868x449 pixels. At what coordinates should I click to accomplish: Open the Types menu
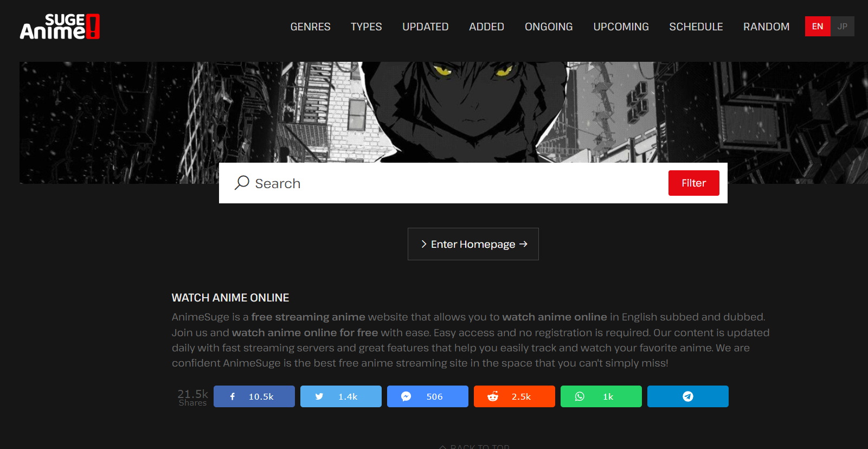(x=366, y=27)
